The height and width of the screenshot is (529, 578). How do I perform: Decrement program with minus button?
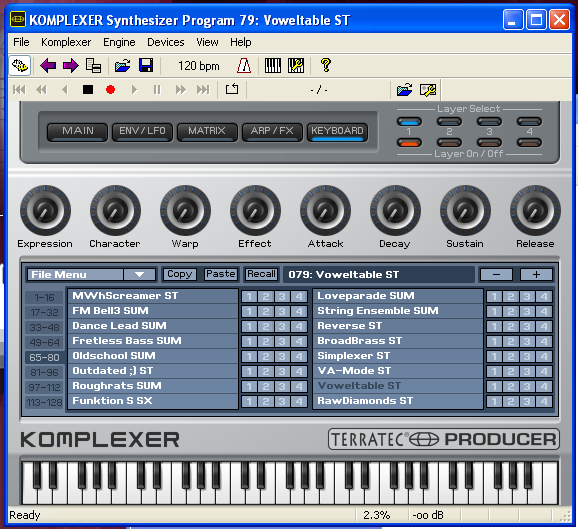pos(496,275)
